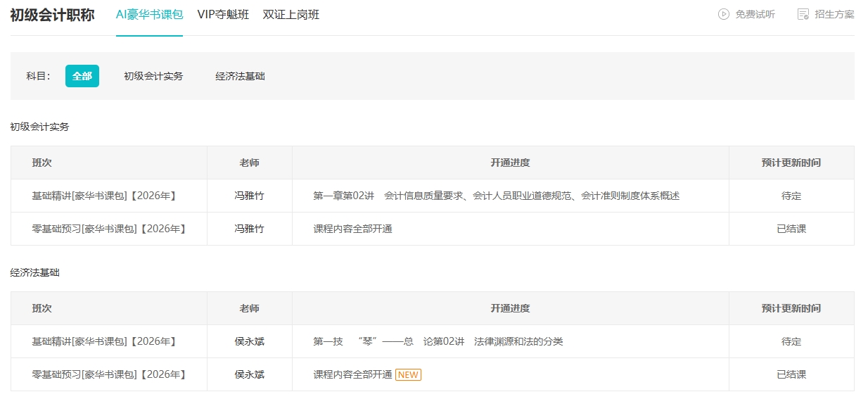Open the 招生方案 link
Image resolution: width=868 pixels, height=399 pixels.
(x=834, y=14)
